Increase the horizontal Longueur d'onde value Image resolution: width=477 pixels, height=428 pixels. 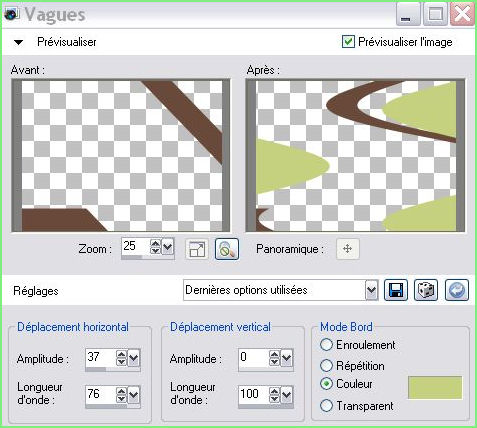click(121, 391)
